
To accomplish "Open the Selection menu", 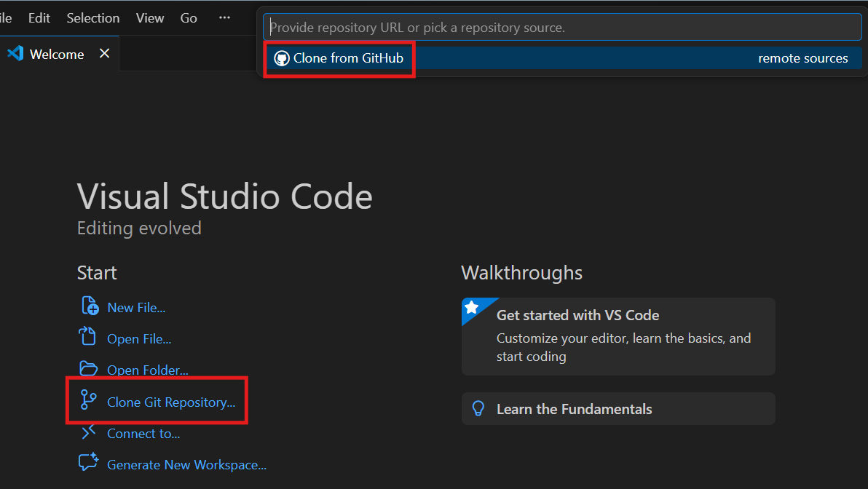I will click(92, 17).
